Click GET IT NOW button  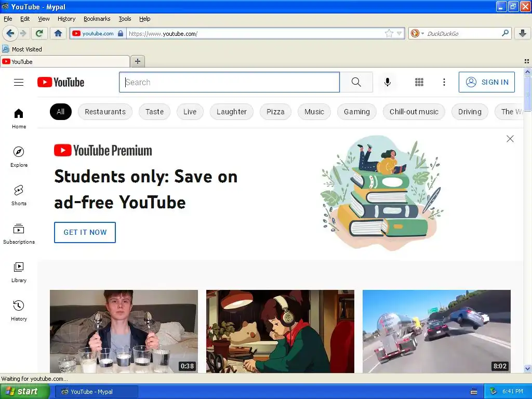85,232
